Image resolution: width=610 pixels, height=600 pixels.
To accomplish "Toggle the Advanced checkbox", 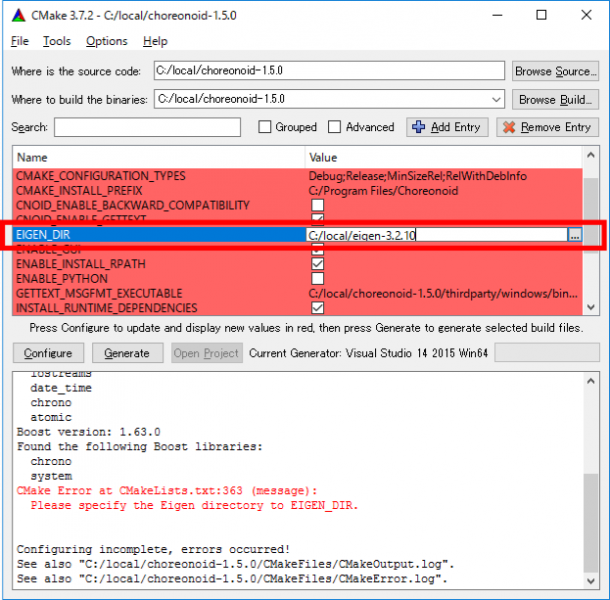I will [335, 127].
